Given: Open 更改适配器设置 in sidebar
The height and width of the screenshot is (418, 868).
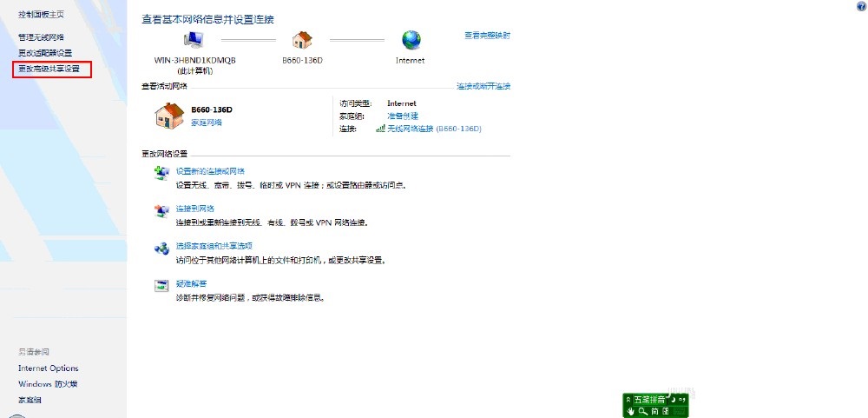Looking at the screenshot, I should coord(51,53).
